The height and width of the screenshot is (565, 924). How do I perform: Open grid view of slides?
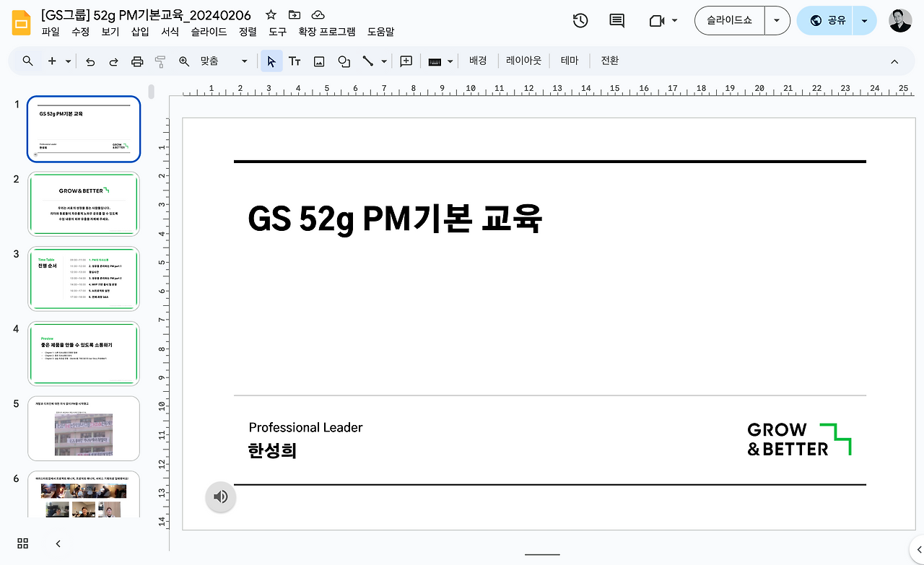tap(22, 543)
